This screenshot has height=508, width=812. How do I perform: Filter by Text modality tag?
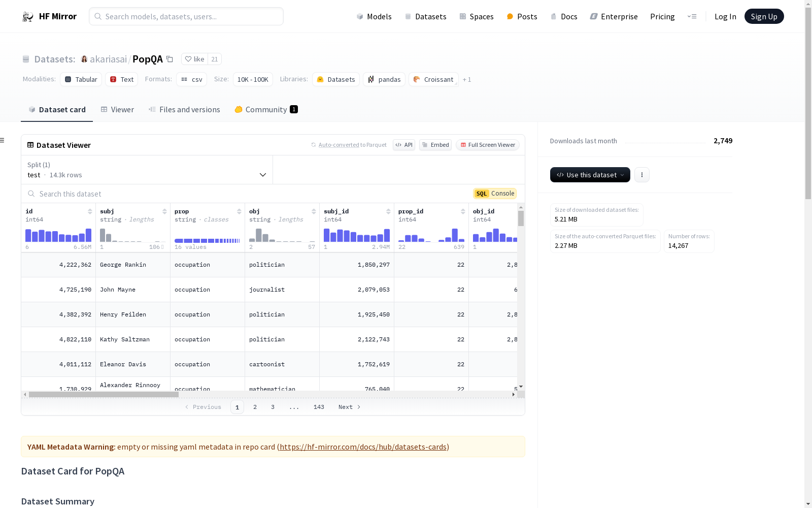[122, 79]
